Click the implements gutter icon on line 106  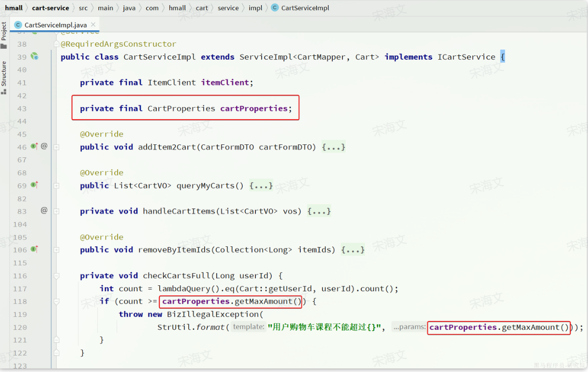tap(34, 249)
